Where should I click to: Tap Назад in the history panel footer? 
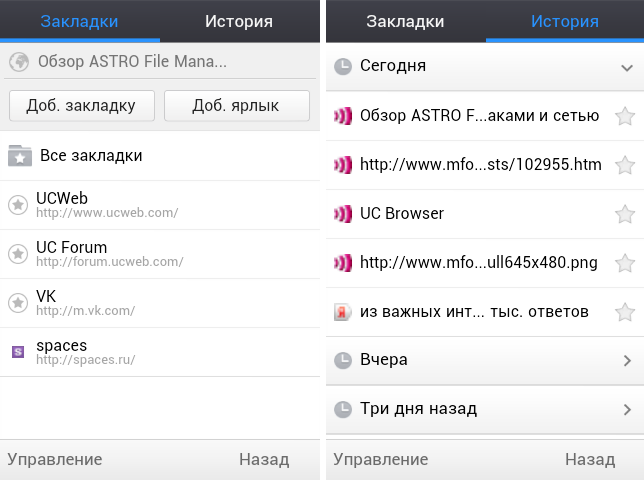[x=590, y=459]
